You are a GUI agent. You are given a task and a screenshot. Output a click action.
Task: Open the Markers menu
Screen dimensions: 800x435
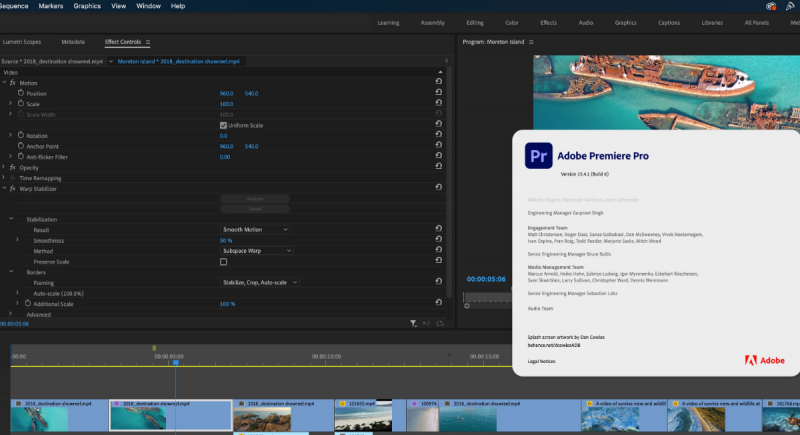click(50, 6)
